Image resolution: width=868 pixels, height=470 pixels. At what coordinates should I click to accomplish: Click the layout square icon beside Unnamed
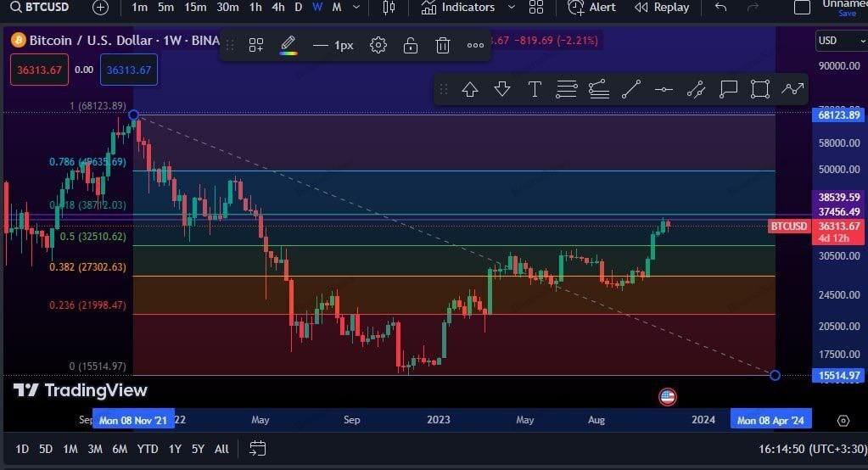pyautogui.click(x=802, y=7)
